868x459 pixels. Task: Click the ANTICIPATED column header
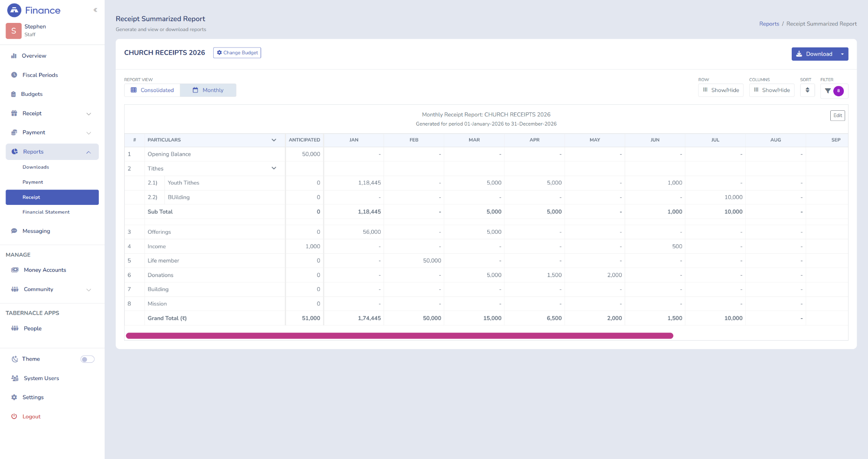click(x=304, y=140)
